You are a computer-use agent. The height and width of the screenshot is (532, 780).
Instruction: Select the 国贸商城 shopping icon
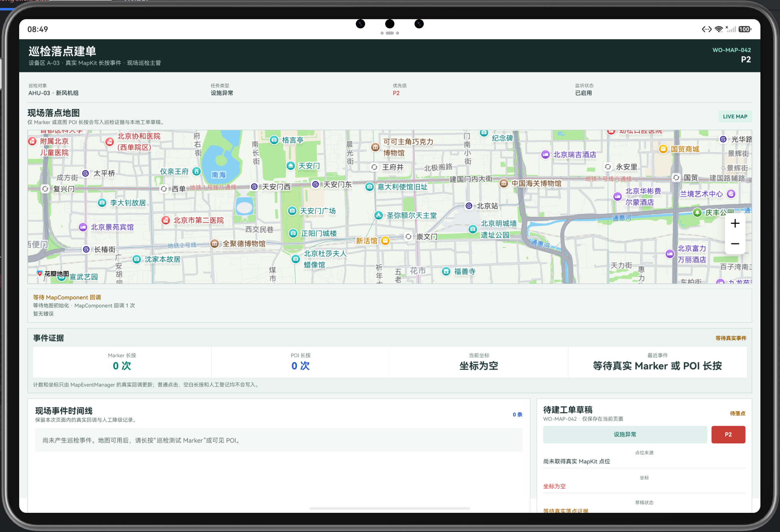click(663, 149)
